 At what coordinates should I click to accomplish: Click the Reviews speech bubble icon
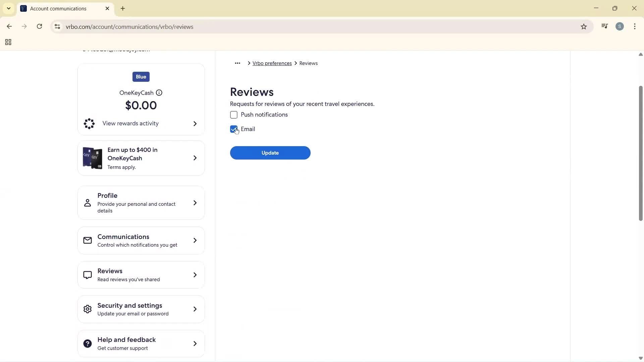(x=87, y=275)
